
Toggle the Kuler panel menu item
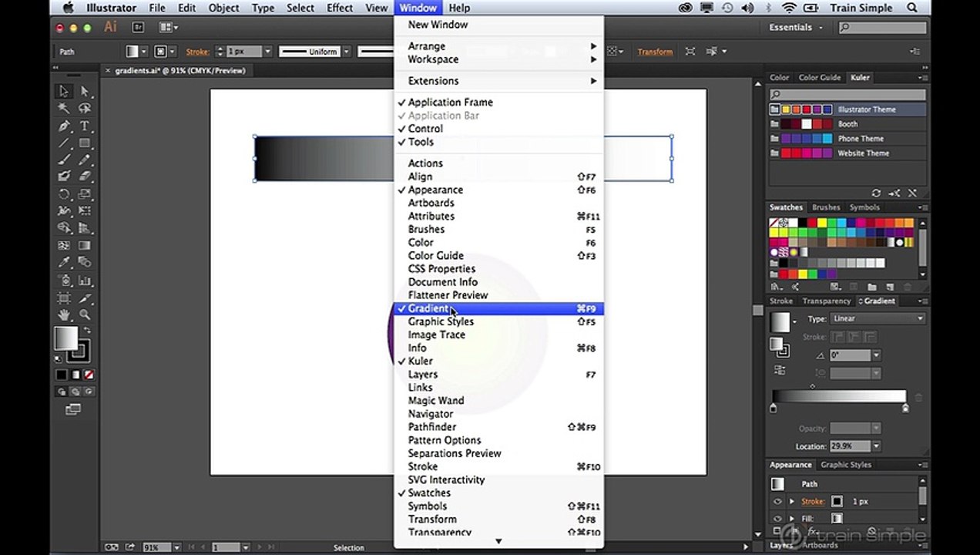pyautogui.click(x=498, y=361)
